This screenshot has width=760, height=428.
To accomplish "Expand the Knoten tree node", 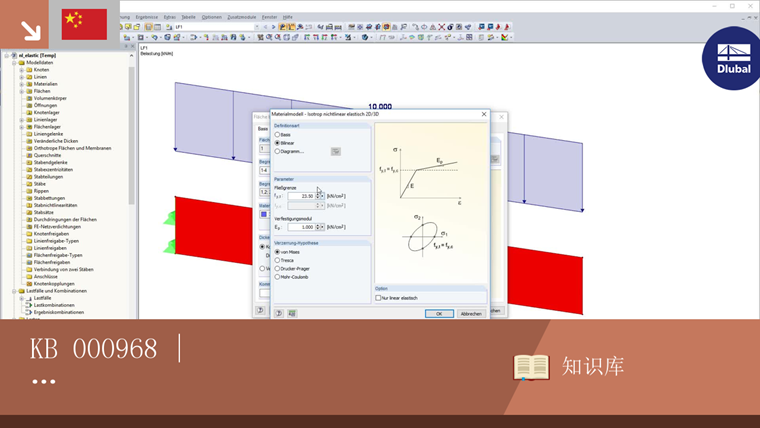I will (21, 70).
